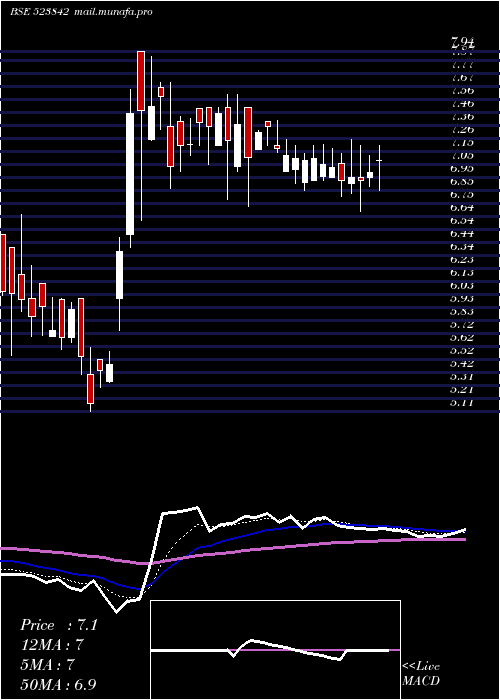Image resolution: width=500 pixels, height=700 pixels.
Task: Click the MACD inset chart box
Action: tap(275, 650)
